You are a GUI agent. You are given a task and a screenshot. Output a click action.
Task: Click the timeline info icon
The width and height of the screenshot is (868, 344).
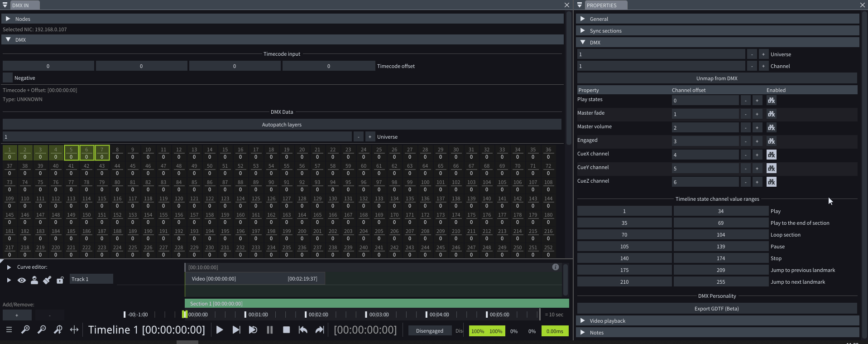[555, 267]
